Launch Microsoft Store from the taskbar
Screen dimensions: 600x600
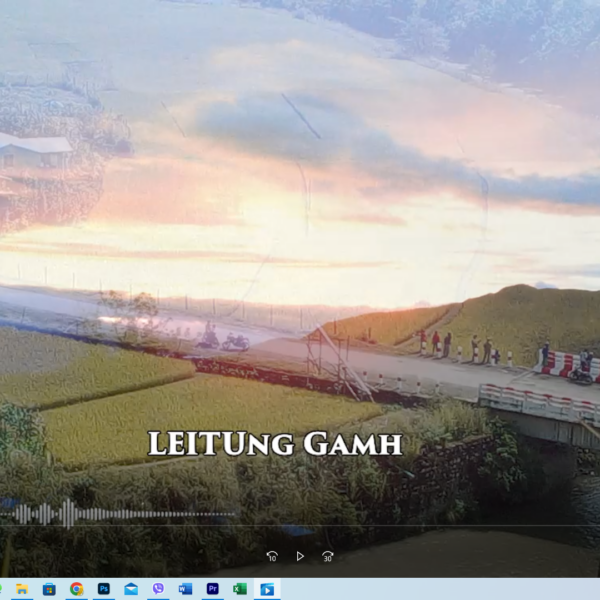[49, 589]
